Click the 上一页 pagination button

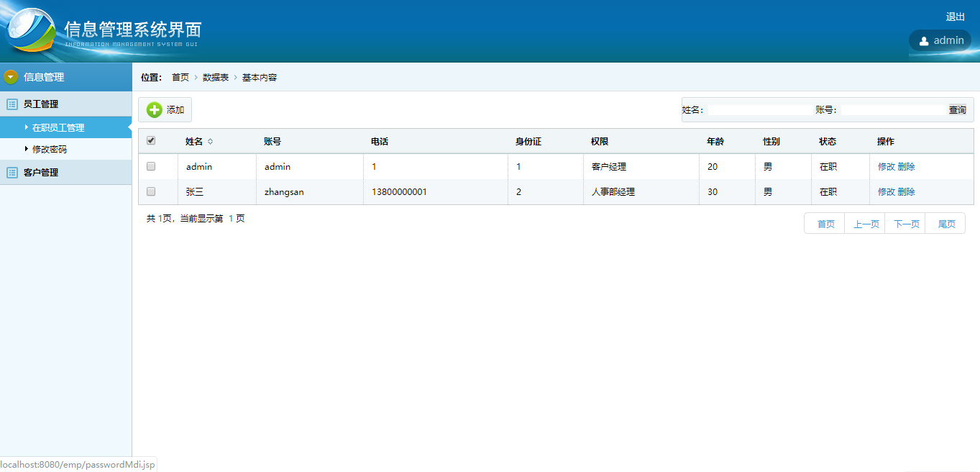coord(865,224)
